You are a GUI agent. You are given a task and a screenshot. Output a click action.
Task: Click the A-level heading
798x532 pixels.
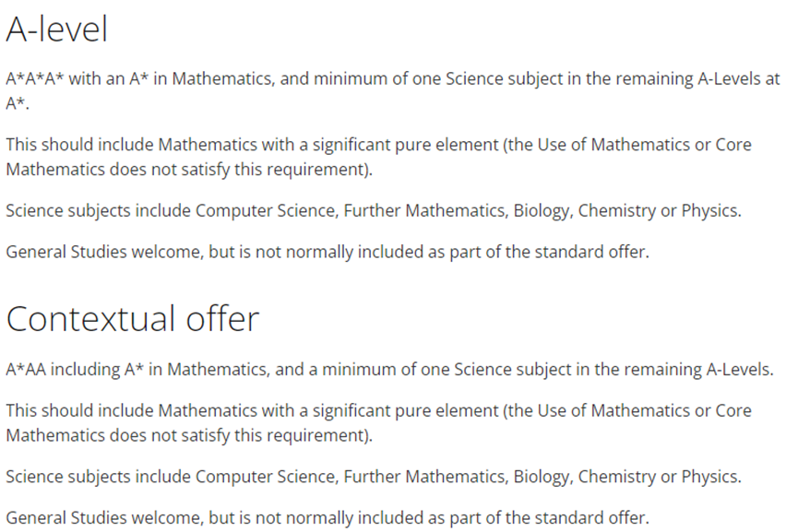[56, 29]
